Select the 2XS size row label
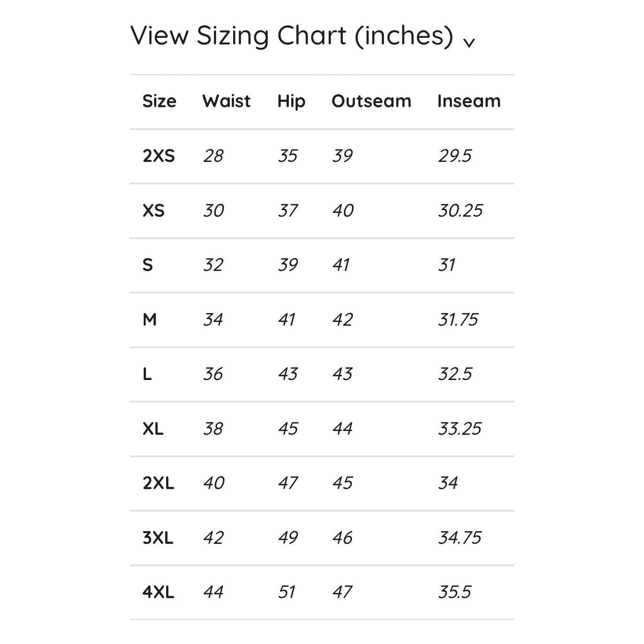644x644 pixels. click(x=159, y=156)
